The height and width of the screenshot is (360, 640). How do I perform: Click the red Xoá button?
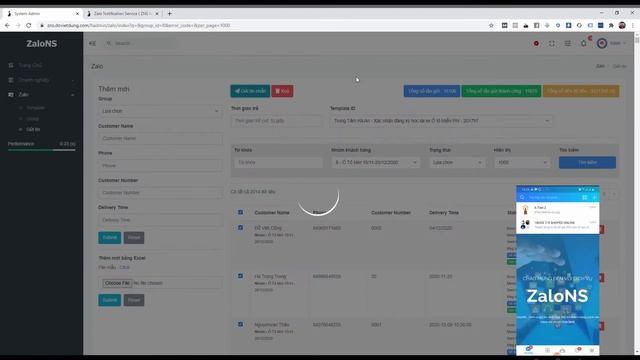[282, 91]
